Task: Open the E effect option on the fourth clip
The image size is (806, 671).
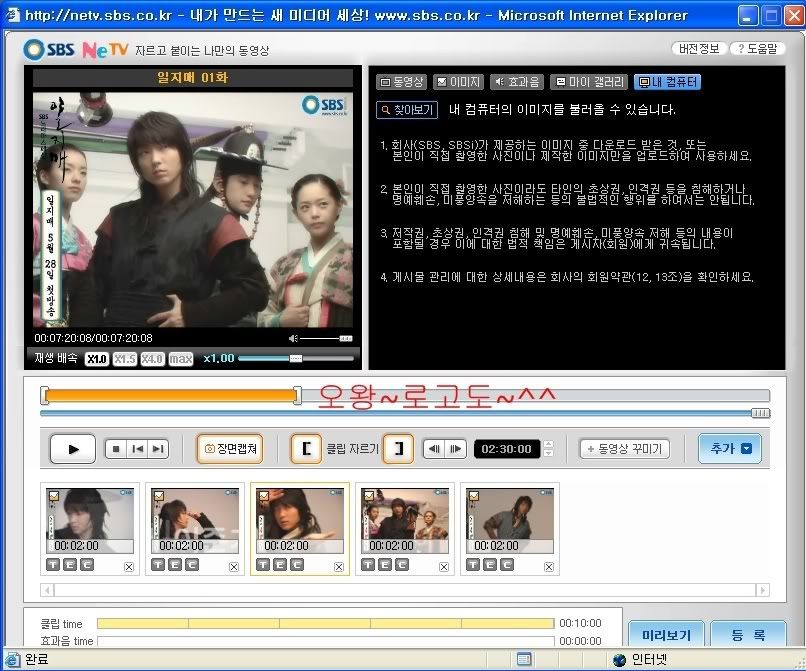Action: click(384, 565)
